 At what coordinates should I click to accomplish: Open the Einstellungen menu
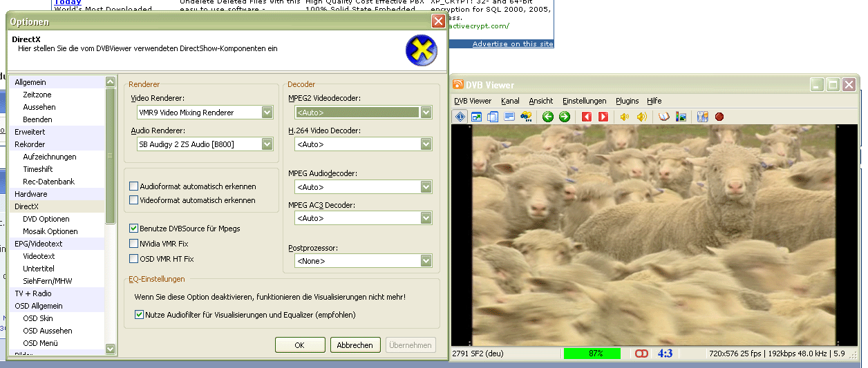pos(584,101)
